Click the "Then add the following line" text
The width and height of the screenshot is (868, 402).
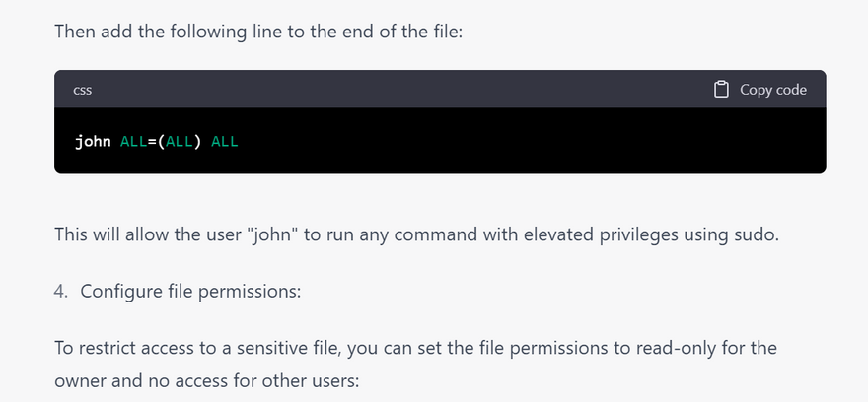tap(158, 32)
